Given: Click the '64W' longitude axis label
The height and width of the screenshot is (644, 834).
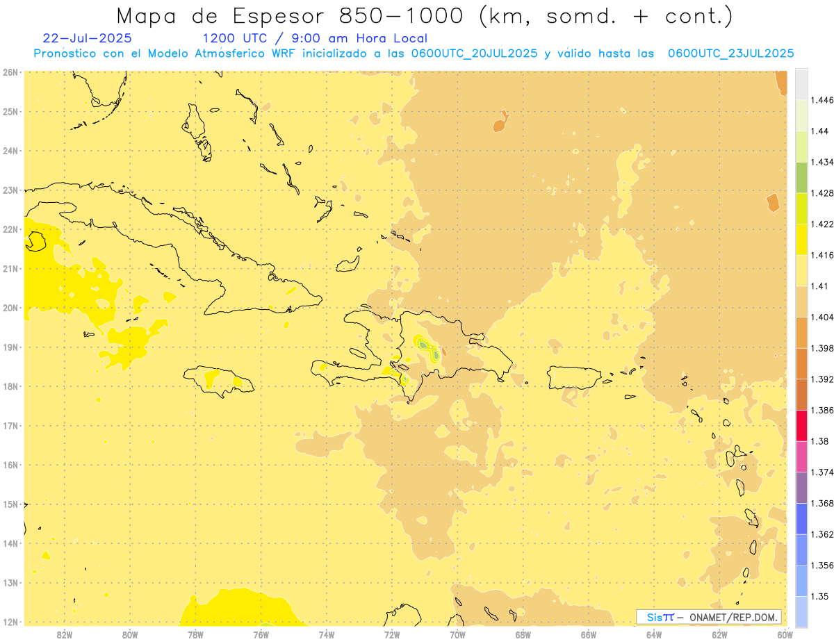Looking at the screenshot, I should 654,634.
